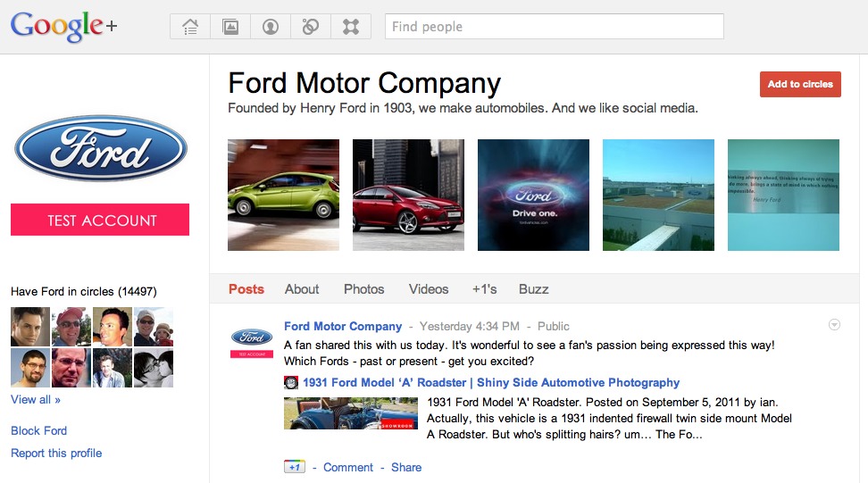Click the favicon next to the Roadster link
This screenshot has height=483, width=868.
(x=290, y=382)
